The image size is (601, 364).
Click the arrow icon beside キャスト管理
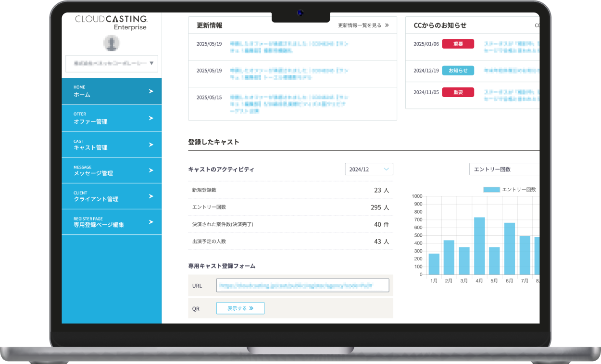coord(151,145)
